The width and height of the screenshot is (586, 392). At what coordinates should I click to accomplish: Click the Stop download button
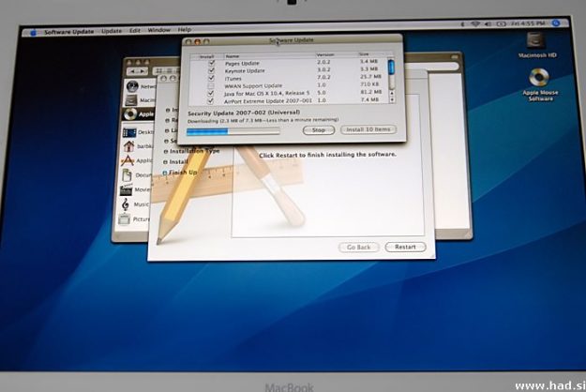click(319, 129)
